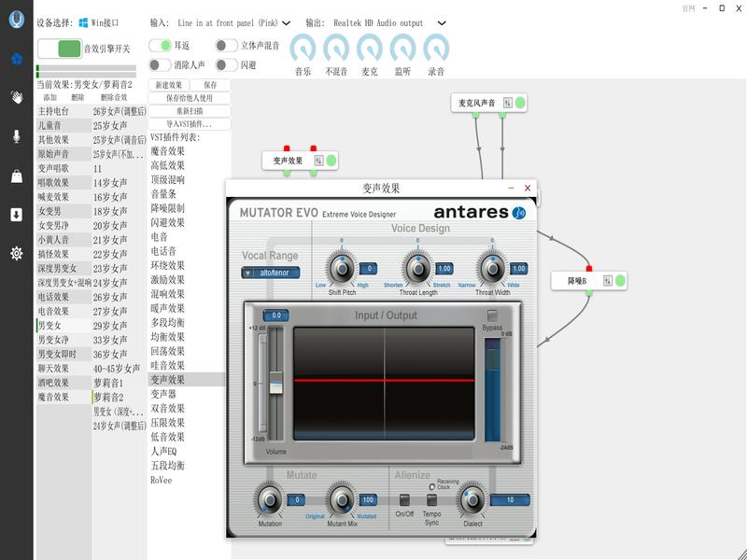The width and height of the screenshot is (747, 560).
Task: Open settings icon on 变声效果 node
Action: click(x=318, y=161)
